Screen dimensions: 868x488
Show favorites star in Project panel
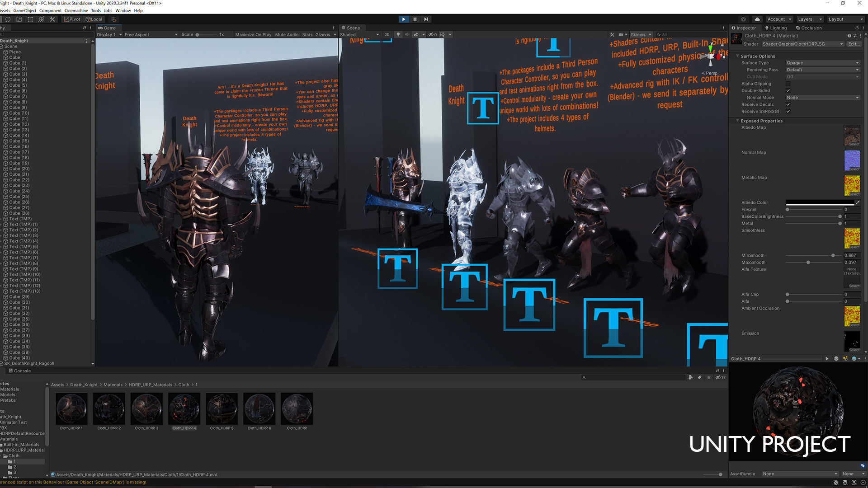(709, 377)
